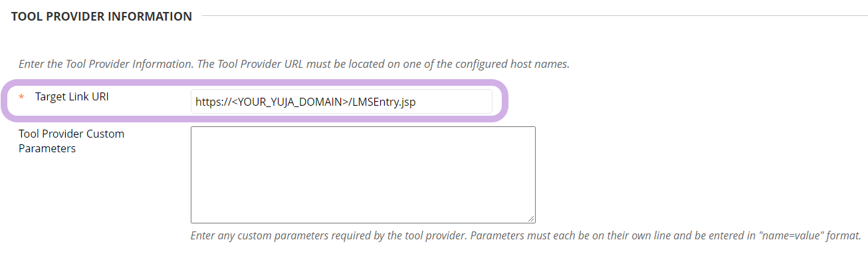Click the Tool Provider Custom Parameters label

tap(71, 141)
